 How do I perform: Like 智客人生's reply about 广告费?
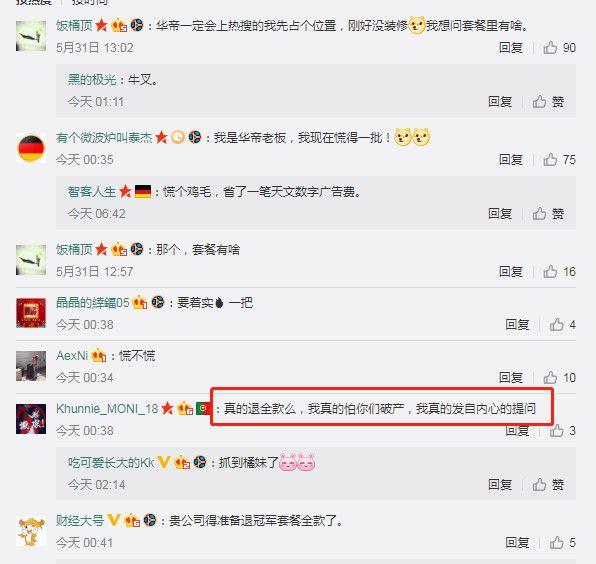pos(548,214)
